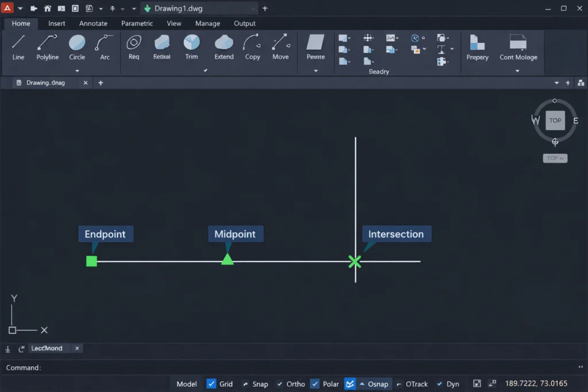
Task: Click the TOP face of the ViewCube
Action: (x=555, y=121)
